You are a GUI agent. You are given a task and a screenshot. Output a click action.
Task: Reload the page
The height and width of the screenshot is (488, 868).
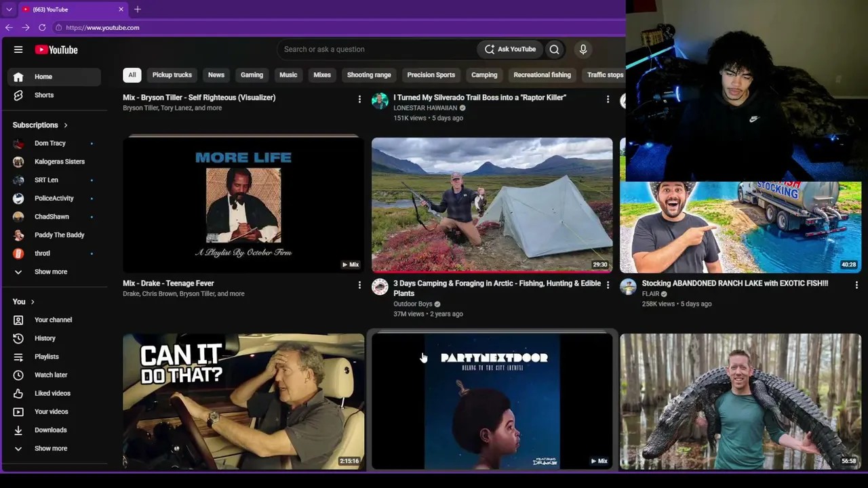(42, 28)
